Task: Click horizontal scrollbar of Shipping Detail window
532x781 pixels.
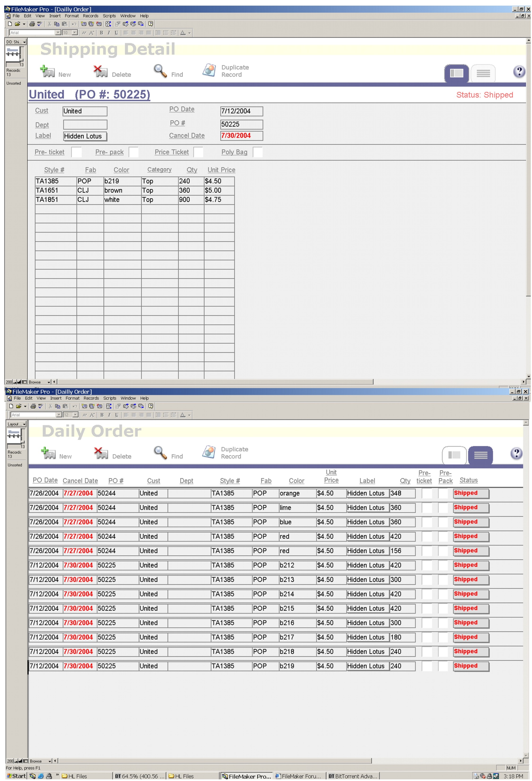Action: 215,382
